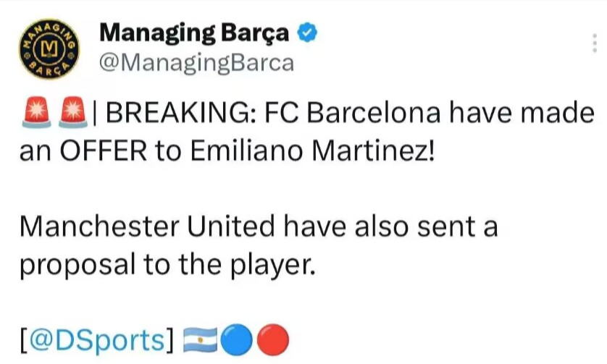Click the blue verified badge
This screenshot has width=607, height=364.
point(307,33)
